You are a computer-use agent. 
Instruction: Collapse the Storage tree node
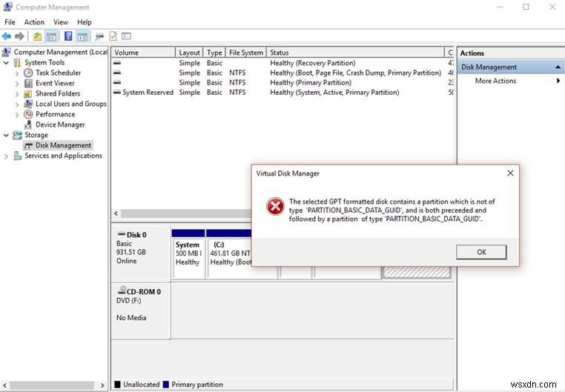click(6, 135)
